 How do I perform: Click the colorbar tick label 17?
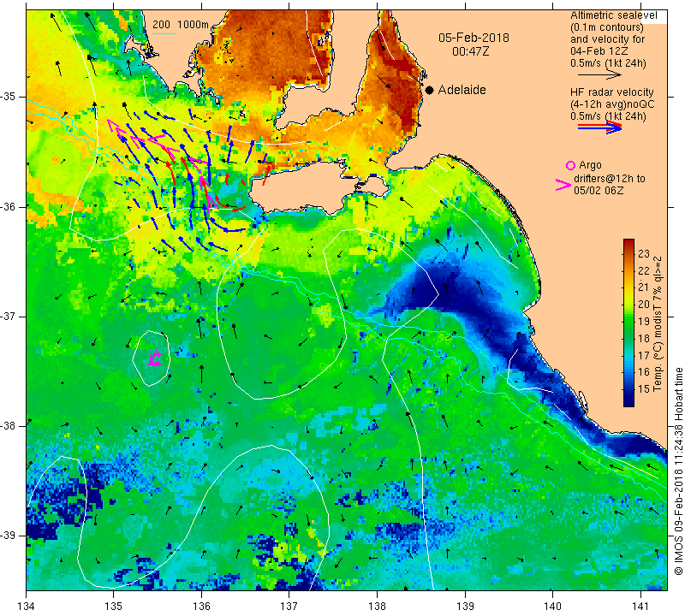click(644, 355)
